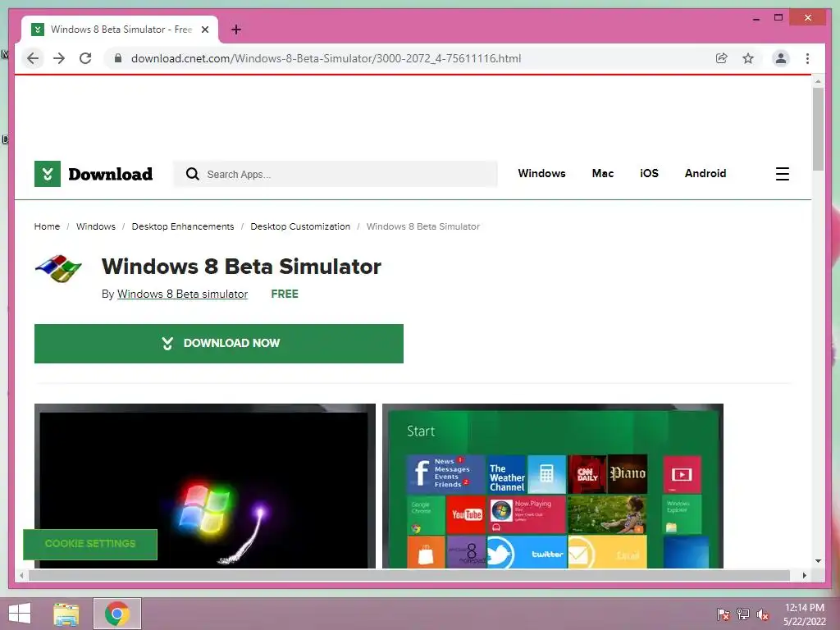Click the browser forward arrow
This screenshot has width=840, height=630.
point(59,58)
